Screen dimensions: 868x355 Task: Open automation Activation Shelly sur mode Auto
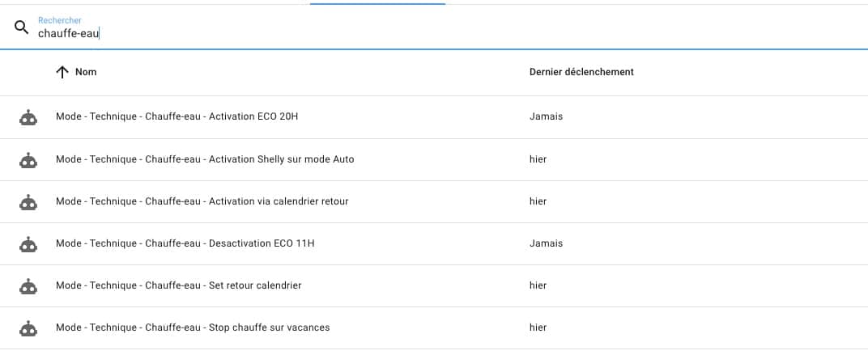205,159
